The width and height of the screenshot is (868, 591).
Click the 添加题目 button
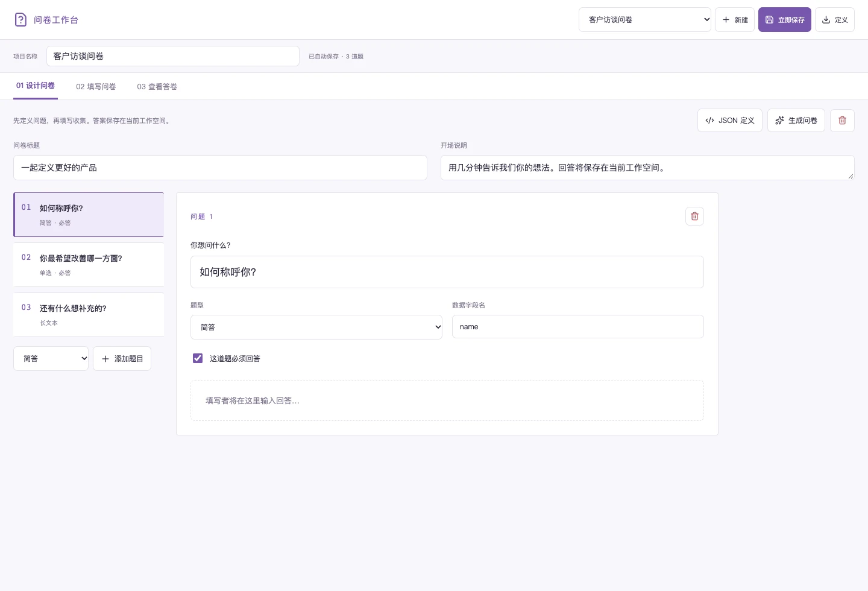[122, 358]
